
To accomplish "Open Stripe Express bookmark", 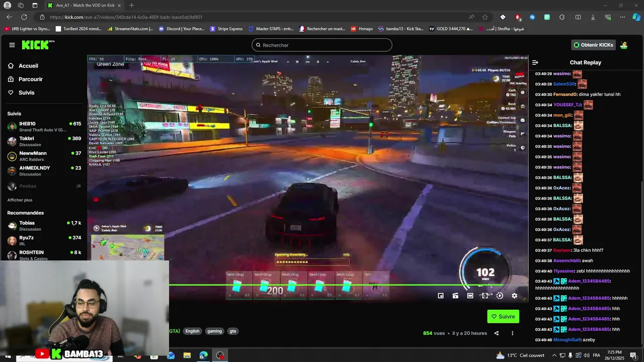I will [x=226, y=29].
